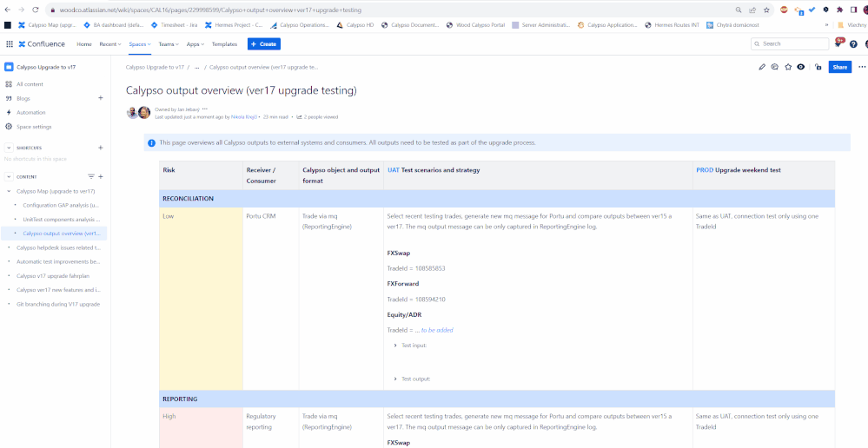The image size is (868, 448).
Task: Open the browser side panel icon
Action: [x=853, y=10]
